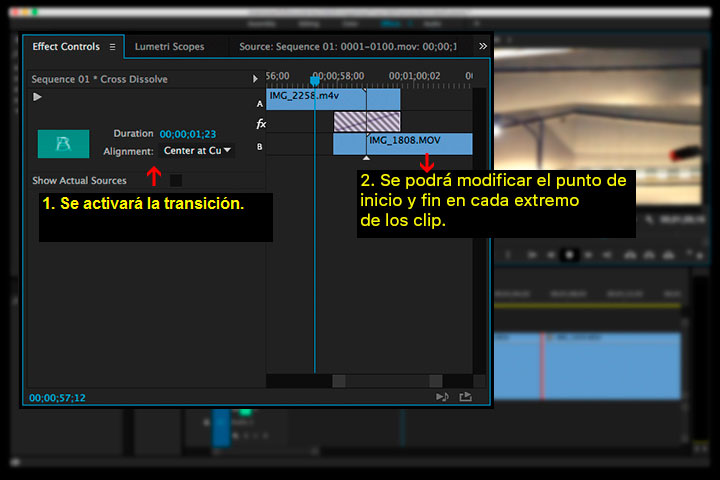
Task: Click the Cross Dissolve transition preview thumbnail
Action: pyautogui.click(x=63, y=144)
